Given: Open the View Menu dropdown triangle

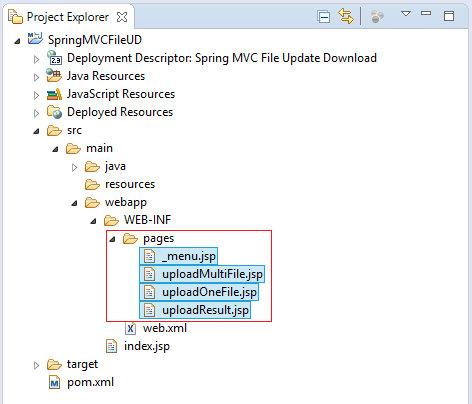Looking at the screenshot, I should point(406,14).
